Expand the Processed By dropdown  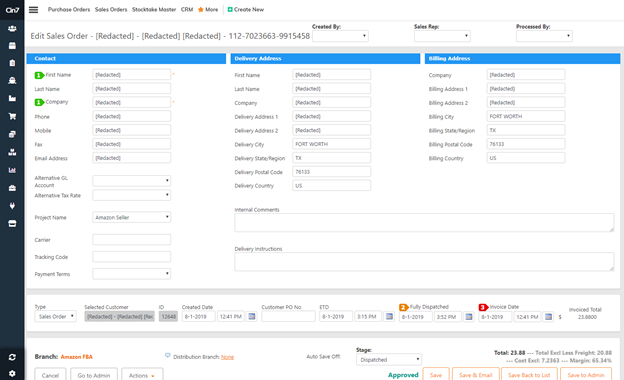544,36
